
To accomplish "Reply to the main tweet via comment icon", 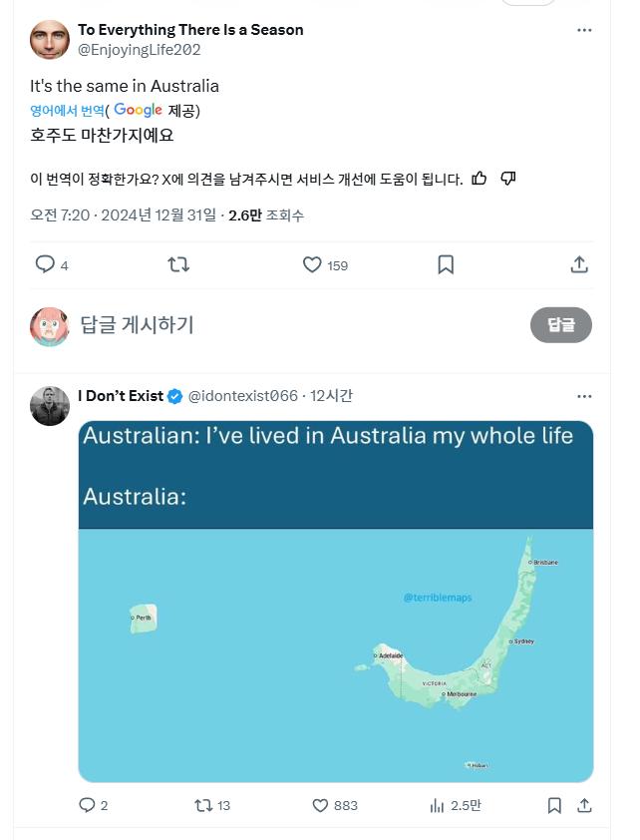I will 45,264.
